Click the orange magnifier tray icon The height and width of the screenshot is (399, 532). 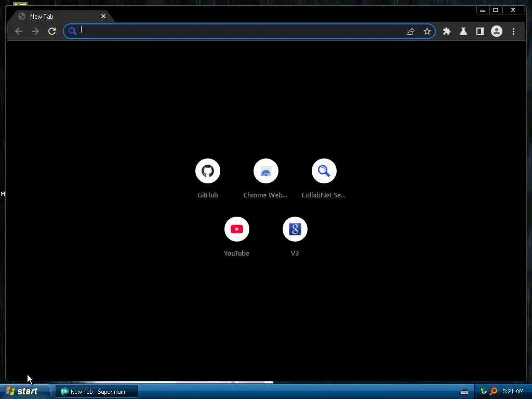click(494, 392)
